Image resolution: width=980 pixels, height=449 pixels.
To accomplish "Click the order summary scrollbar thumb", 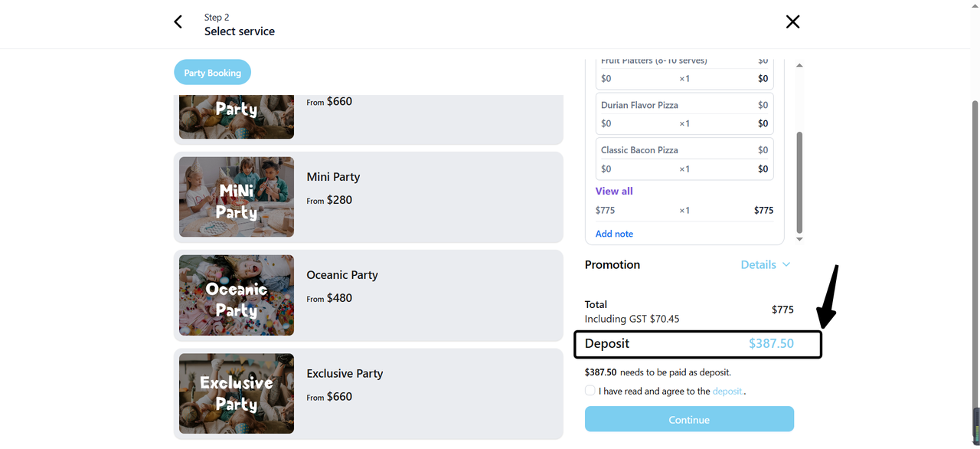I will [799, 182].
